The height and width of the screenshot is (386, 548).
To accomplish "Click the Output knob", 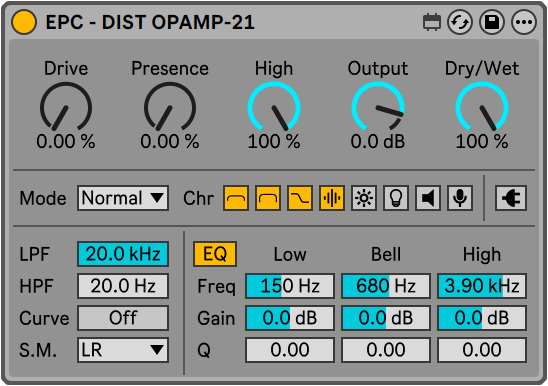I will [x=378, y=107].
